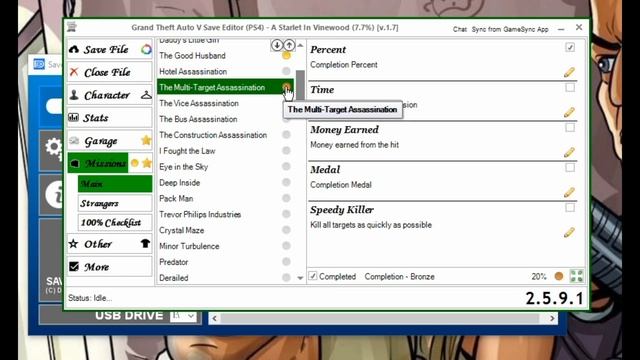640x360 pixels.
Task: Click the mission list scroll-down arrow
Action: pyautogui.click(x=300, y=278)
